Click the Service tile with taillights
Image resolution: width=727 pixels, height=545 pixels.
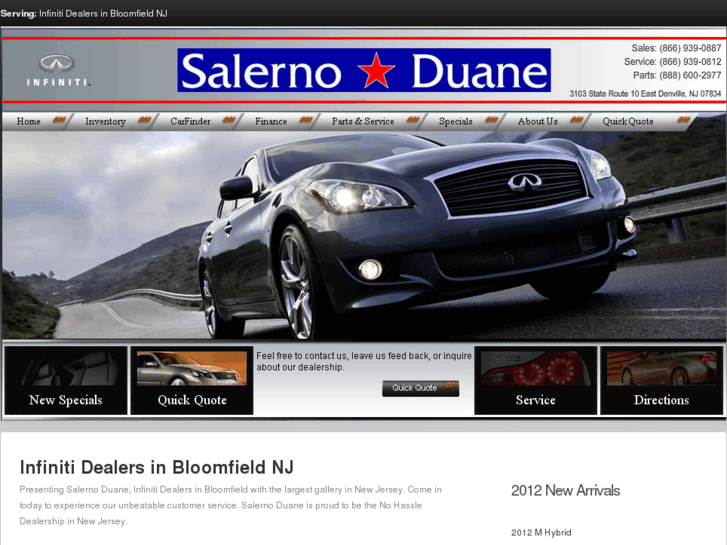(536, 380)
